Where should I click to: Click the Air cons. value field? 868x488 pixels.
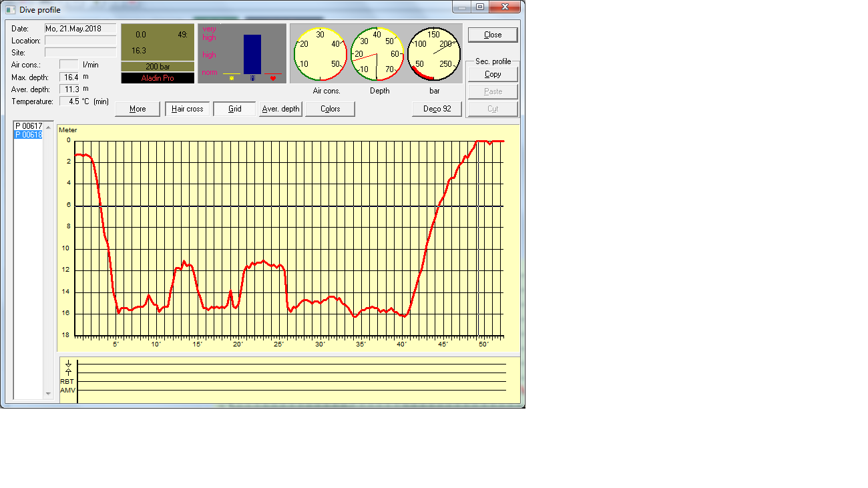click(x=69, y=65)
